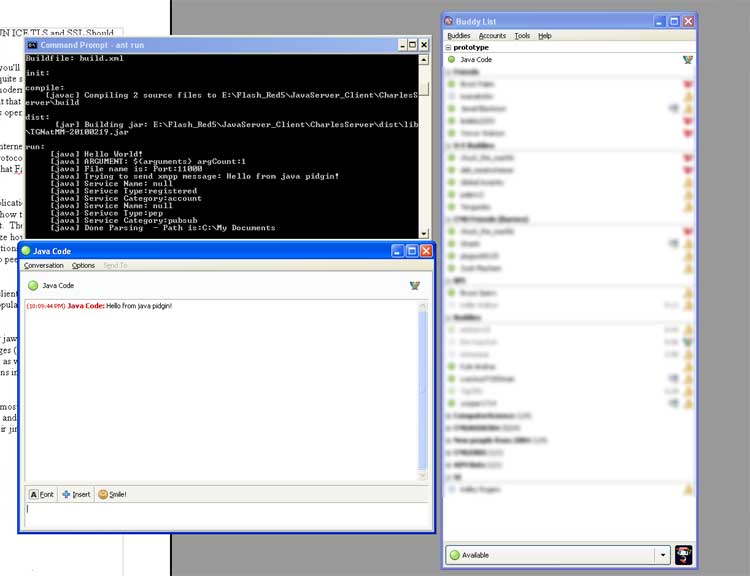Click the protocol icon in the Java Code conversation header
Screen dimensions: 750x576
415,286
